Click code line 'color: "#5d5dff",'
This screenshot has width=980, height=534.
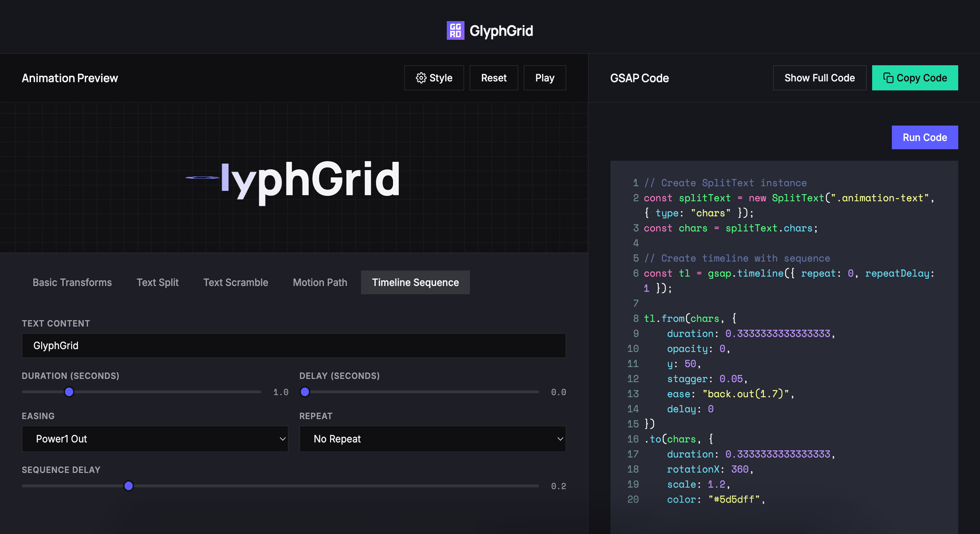(716, 499)
